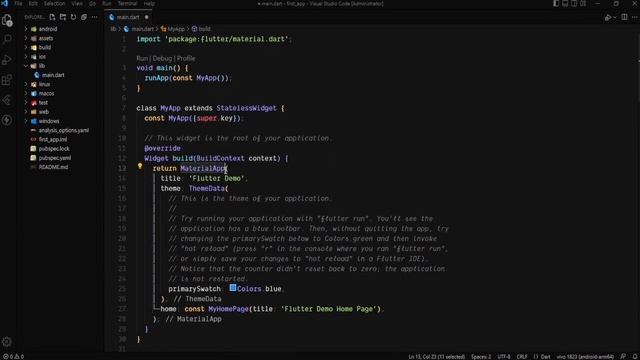Open the Explorer view in activity bar
Screen dimensions: 640x360
(x=7, y=20)
